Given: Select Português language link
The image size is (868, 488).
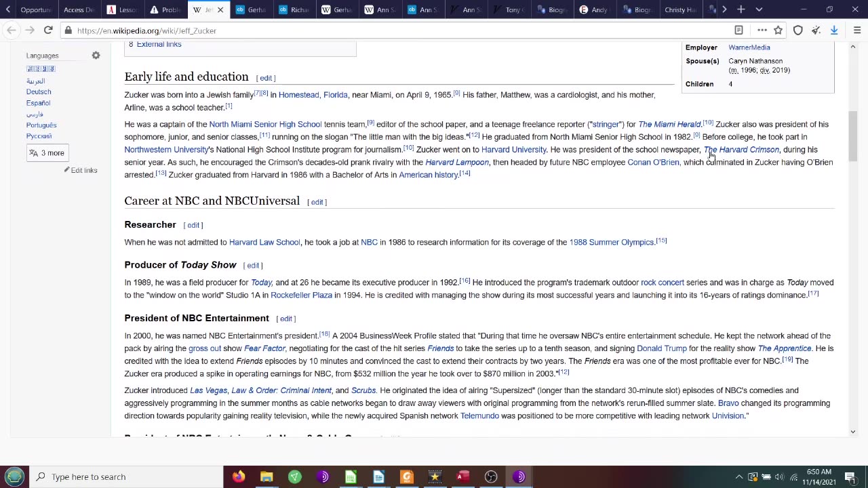Looking at the screenshot, I should [41, 125].
